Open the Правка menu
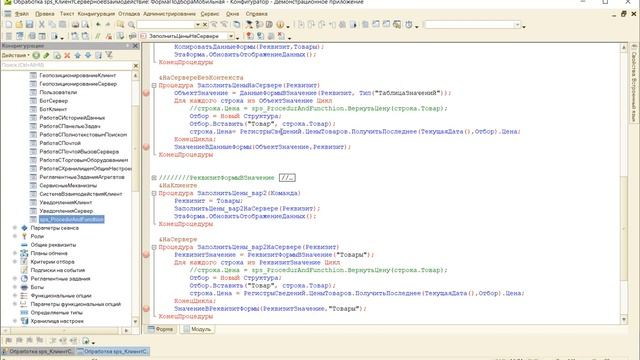 click(x=44, y=14)
